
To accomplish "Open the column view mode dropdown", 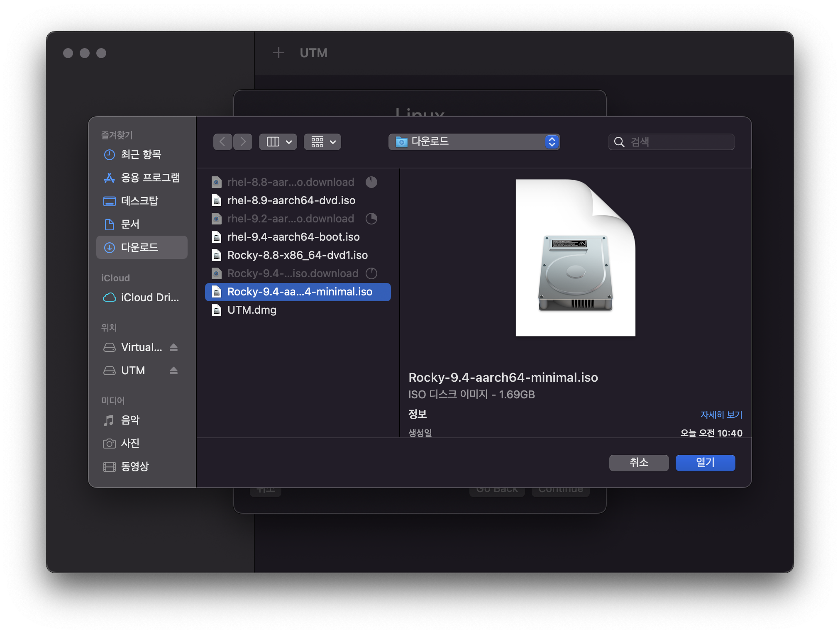I will 278,142.
